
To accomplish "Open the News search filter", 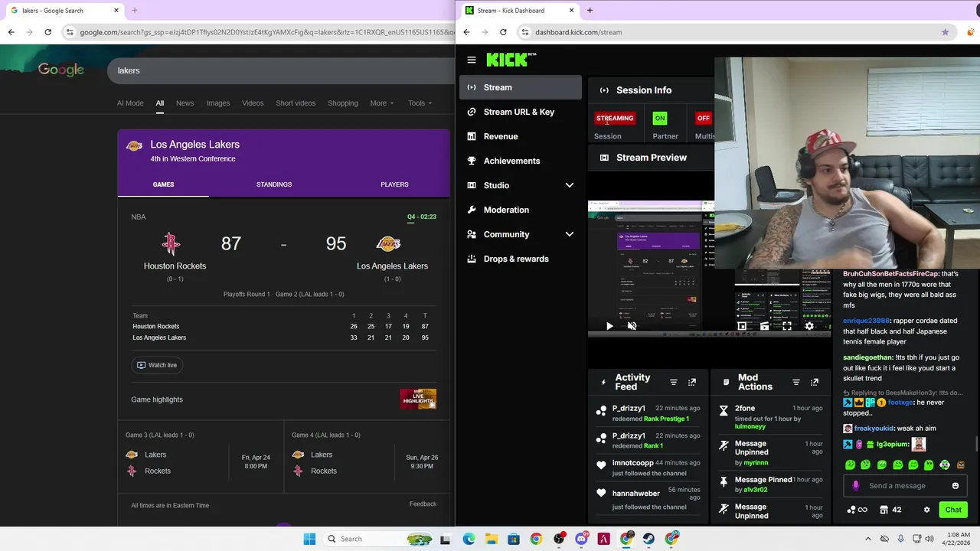I will (185, 103).
